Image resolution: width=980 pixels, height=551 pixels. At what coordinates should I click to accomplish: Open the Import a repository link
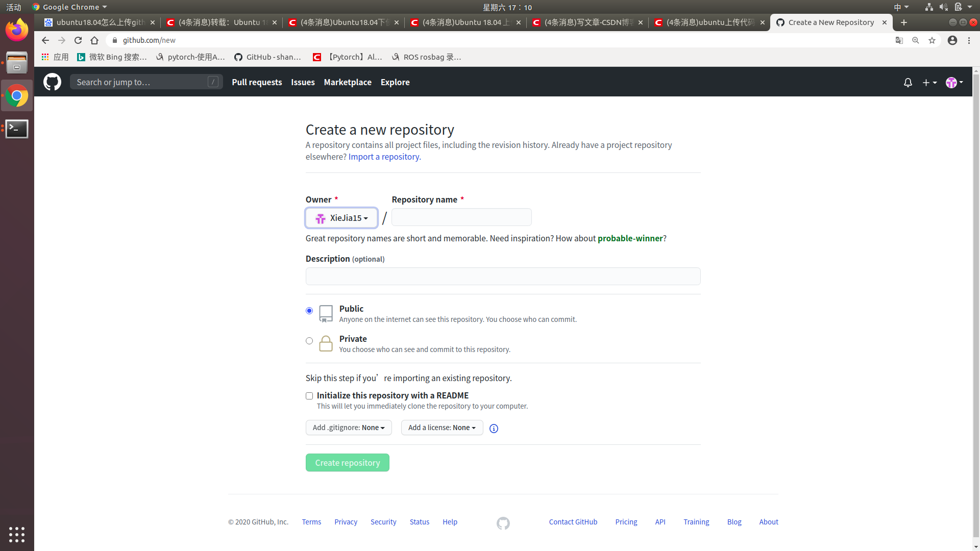[383, 157]
